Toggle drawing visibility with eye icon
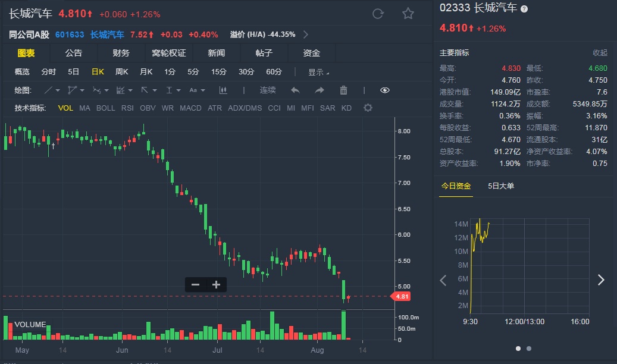 tap(385, 90)
